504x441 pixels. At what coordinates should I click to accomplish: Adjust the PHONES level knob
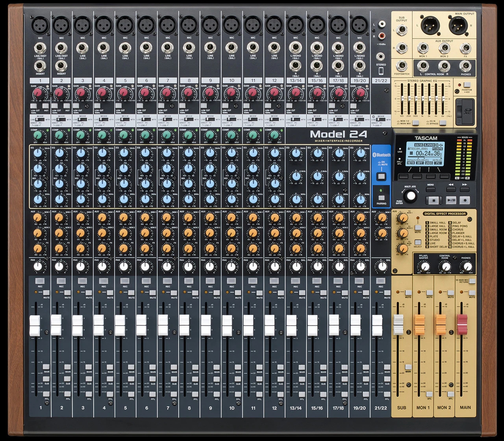point(467,267)
